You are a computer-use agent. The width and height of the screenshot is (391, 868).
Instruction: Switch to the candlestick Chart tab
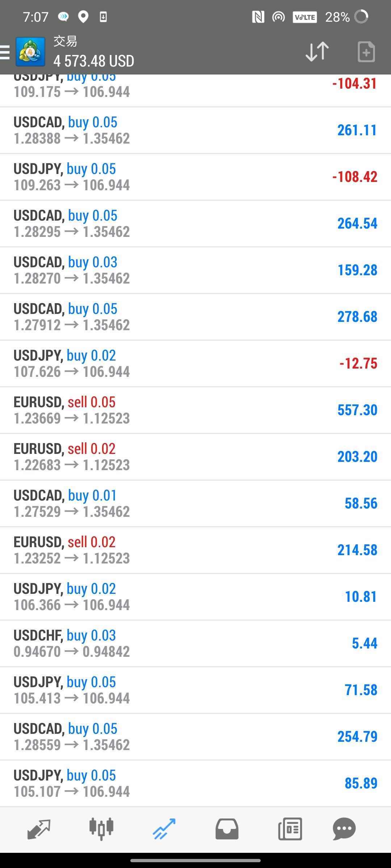(101, 829)
